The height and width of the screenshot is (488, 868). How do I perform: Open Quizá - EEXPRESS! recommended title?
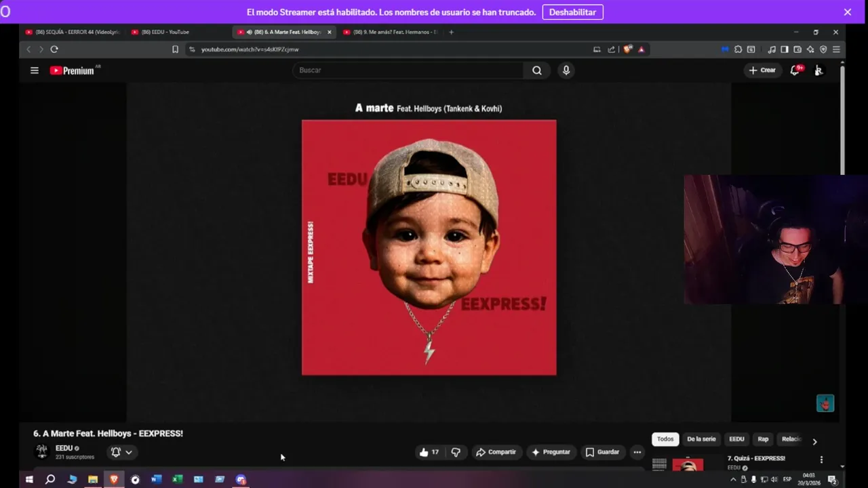coord(756,459)
